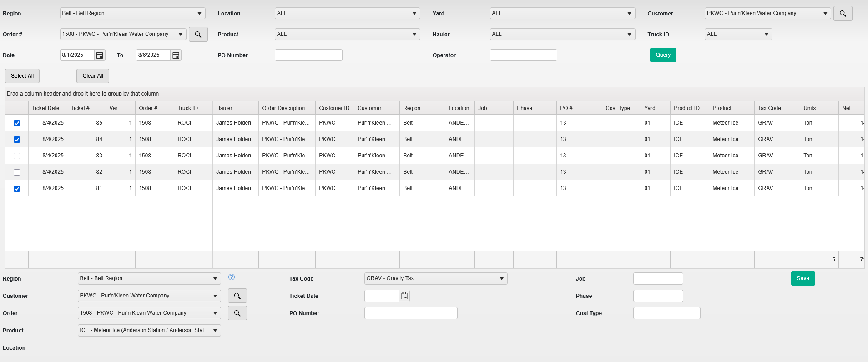Click the search icon beside bottom Order field

pos(237,313)
